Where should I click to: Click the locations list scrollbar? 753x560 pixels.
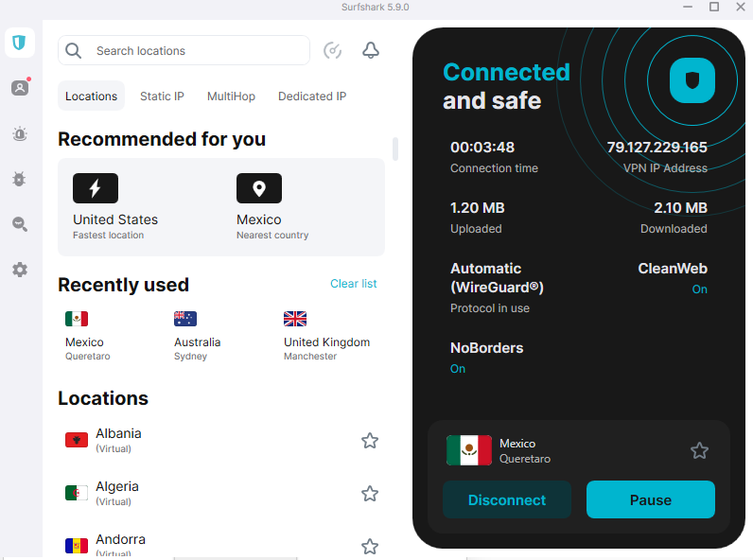pos(395,149)
